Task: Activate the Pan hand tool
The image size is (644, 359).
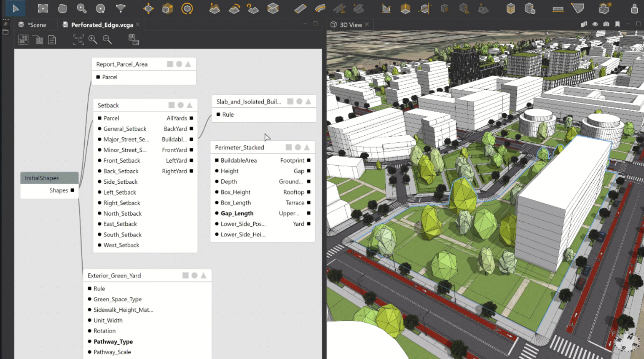Action: 62,8
